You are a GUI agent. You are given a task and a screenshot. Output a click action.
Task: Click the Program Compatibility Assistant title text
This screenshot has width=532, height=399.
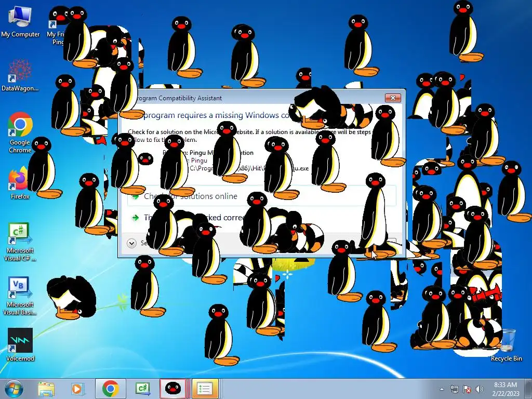[178, 98]
